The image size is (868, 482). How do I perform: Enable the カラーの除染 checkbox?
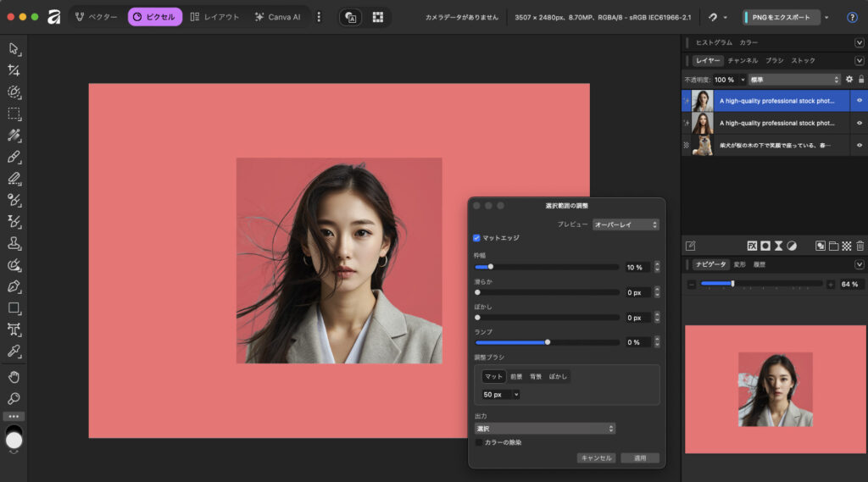point(479,442)
